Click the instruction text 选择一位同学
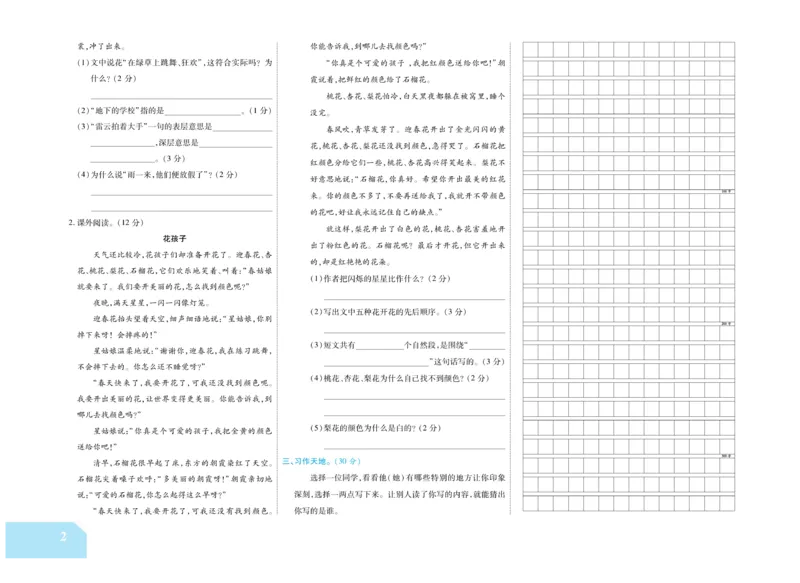 click(x=325, y=476)
